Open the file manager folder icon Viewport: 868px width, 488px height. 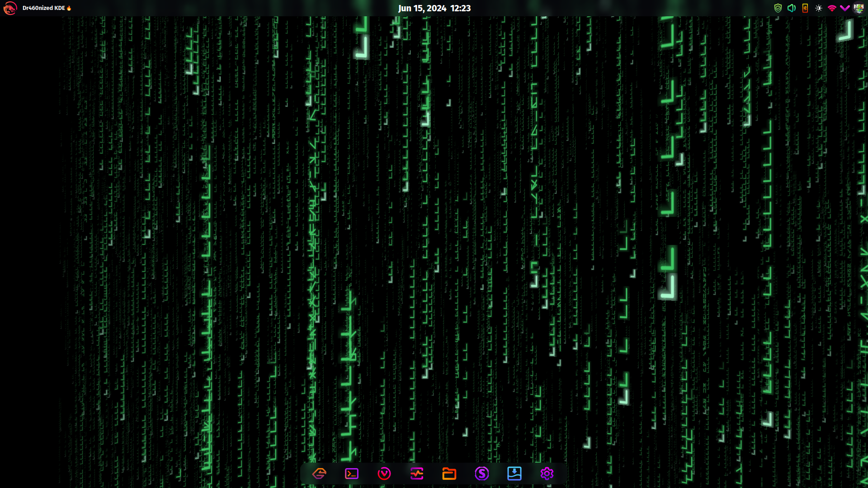(x=449, y=474)
